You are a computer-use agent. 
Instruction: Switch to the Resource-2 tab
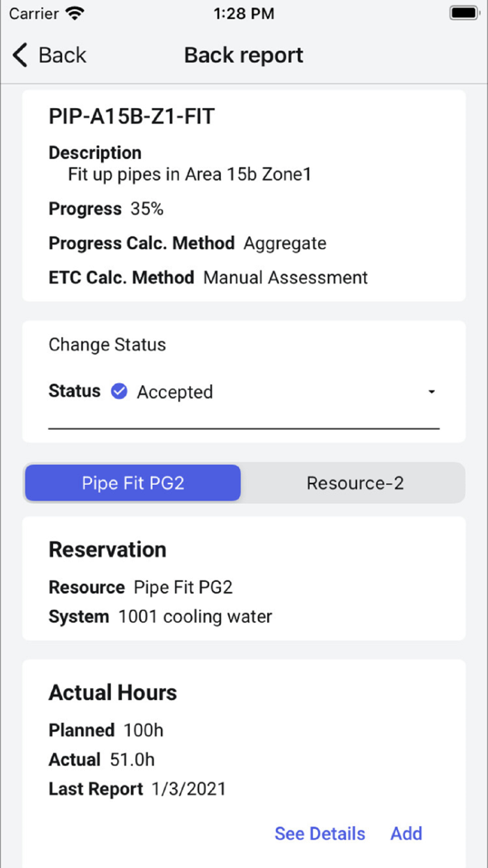tap(355, 483)
